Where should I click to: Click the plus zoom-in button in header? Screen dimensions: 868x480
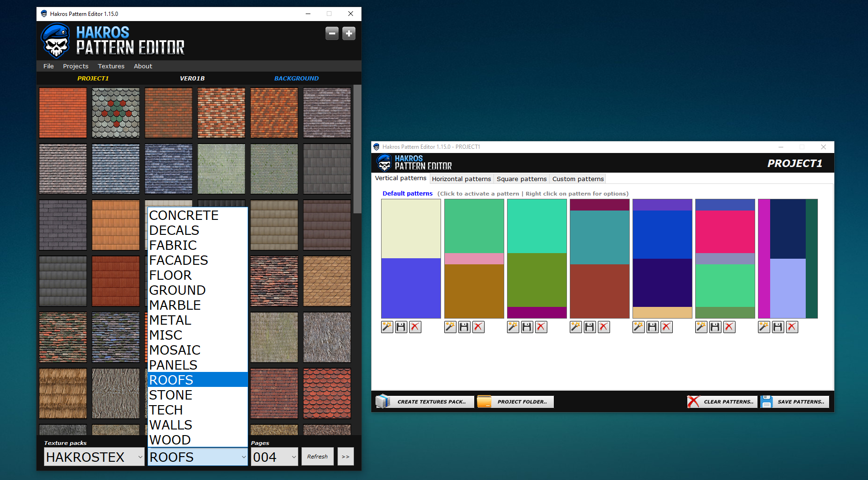[x=349, y=33]
